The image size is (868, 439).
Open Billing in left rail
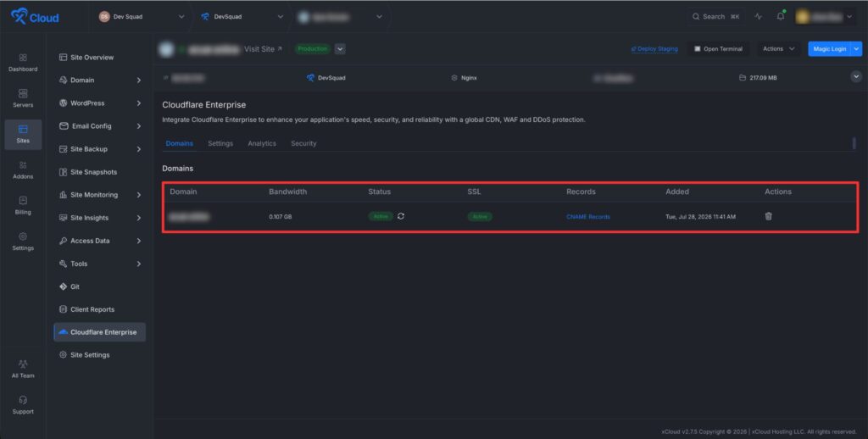(23, 205)
